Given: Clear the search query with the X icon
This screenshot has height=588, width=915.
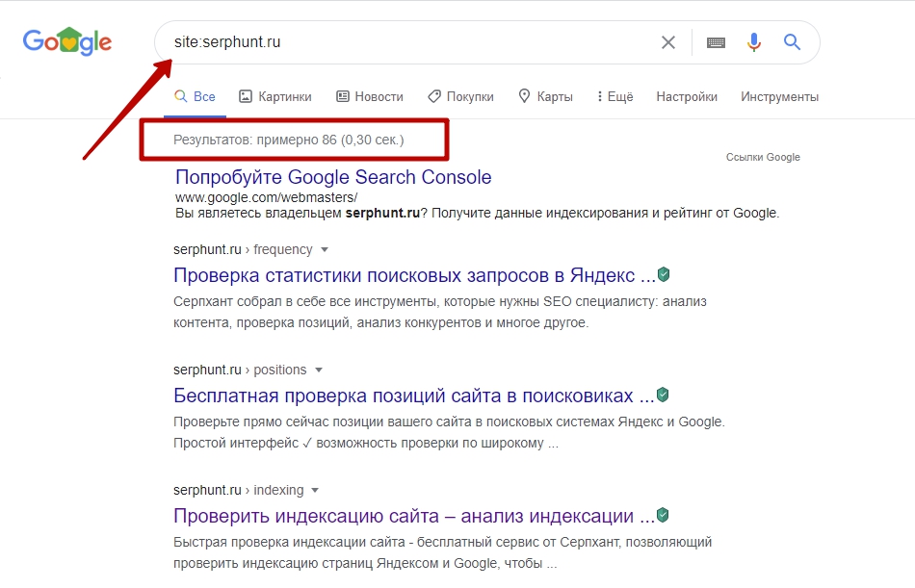Looking at the screenshot, I should click(x=668, y=41).
